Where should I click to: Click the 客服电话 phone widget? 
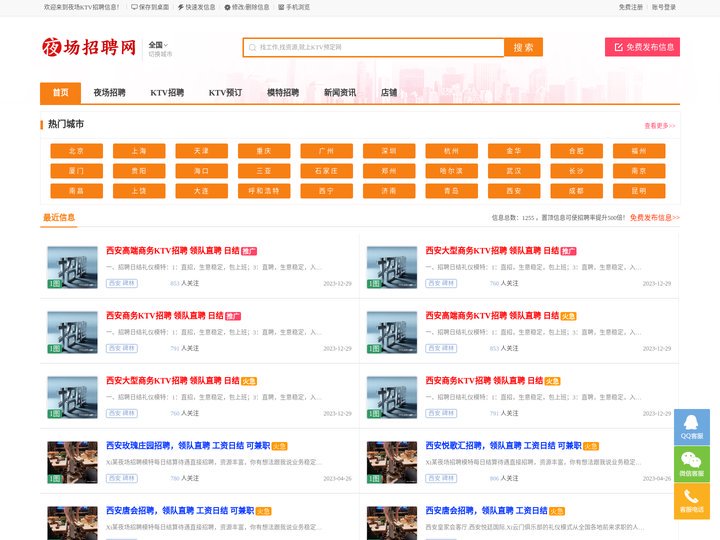tap(692, 501)
